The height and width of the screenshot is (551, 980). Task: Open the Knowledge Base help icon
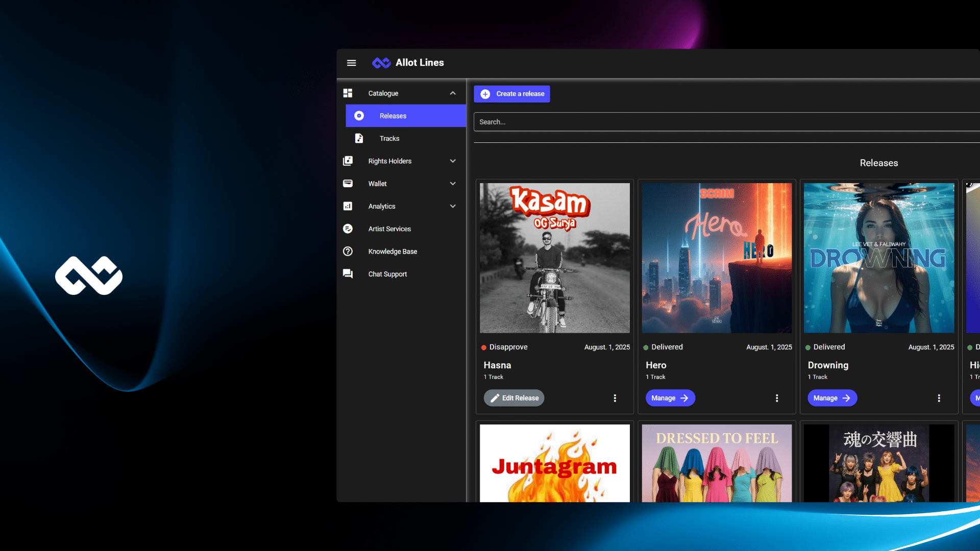point(348,251)
